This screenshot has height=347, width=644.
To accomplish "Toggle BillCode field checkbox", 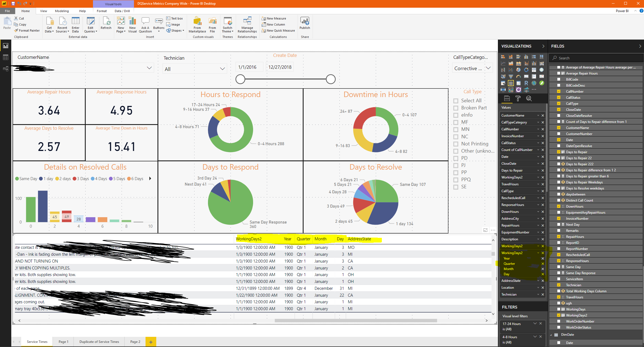I will coord(559,79).
